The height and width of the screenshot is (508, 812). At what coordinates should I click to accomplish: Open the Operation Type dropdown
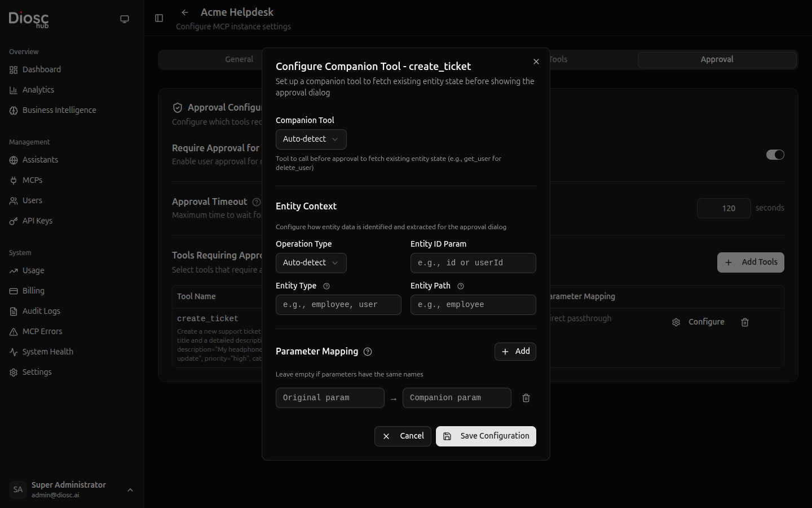click(x=311, y=263)
